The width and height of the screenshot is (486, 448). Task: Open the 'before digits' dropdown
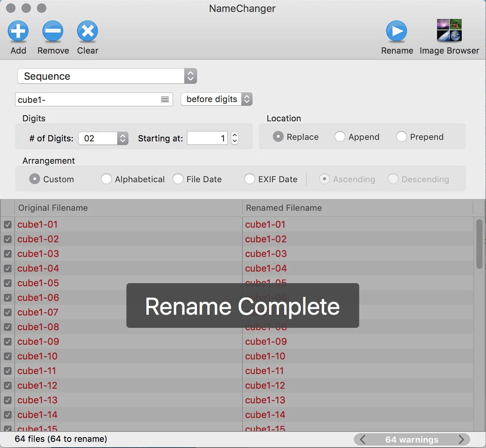pyautogui.click(x=217, y=99)
